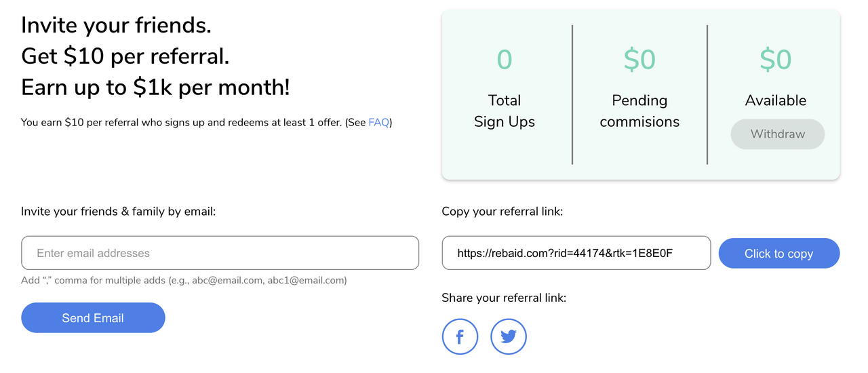Click the 'Total Sign Ups' label

coord(505,111)
